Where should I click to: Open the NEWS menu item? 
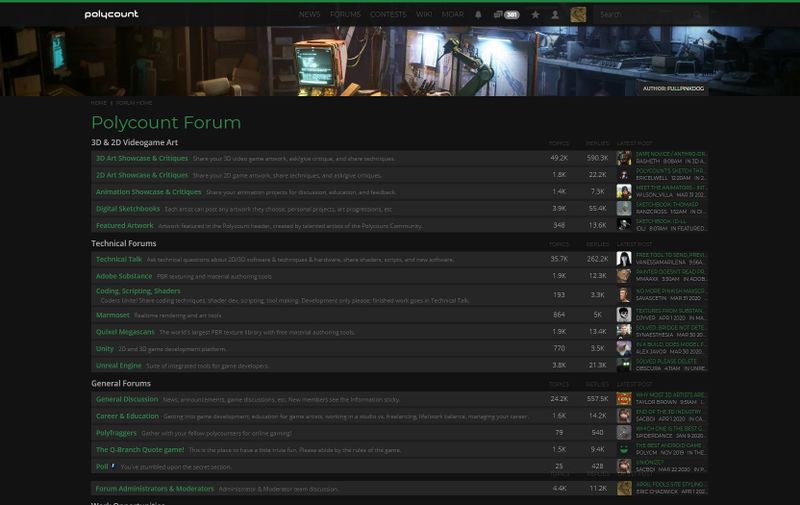(310, 14)
